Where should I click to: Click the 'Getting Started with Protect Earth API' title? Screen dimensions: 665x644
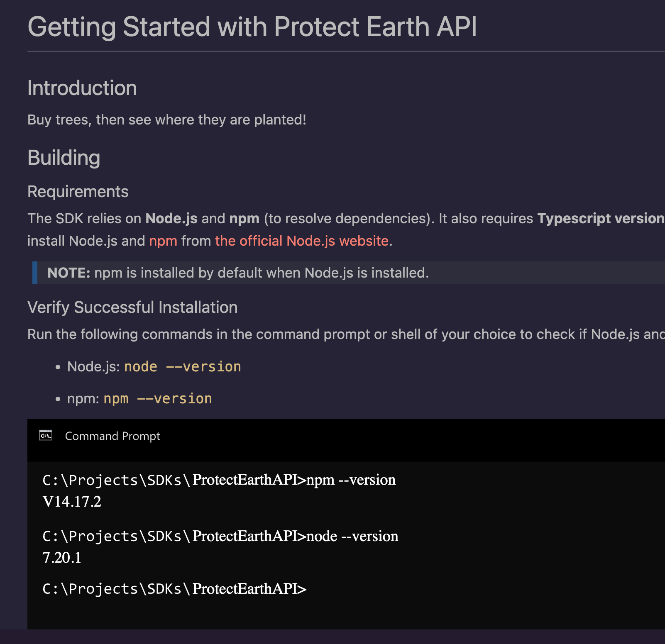(x=252, y=27)
